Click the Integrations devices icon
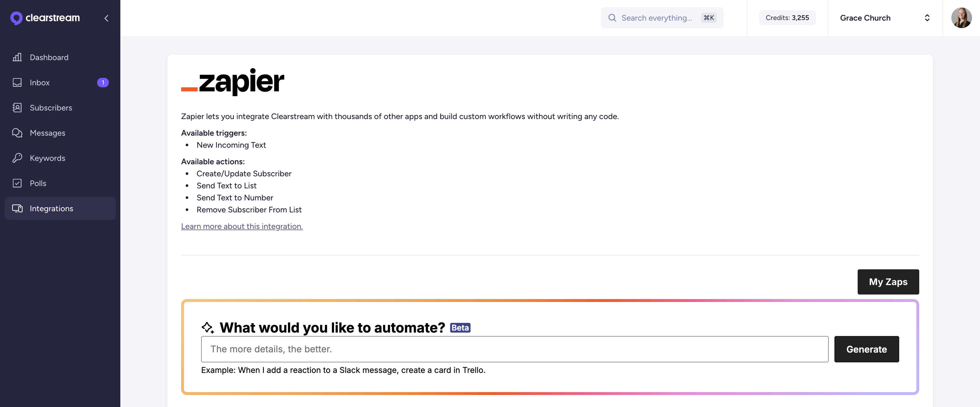Screen dimensions: 980x407 (x=17, y=208)
